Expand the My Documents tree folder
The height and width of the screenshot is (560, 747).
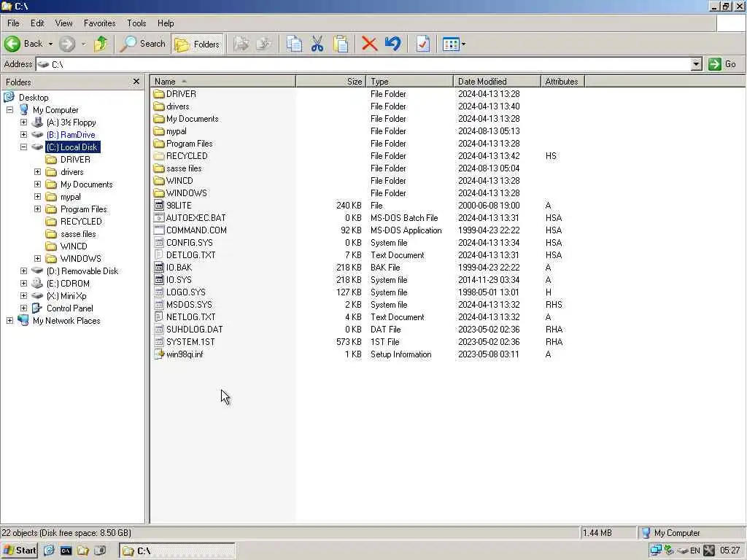coord(37,184)
